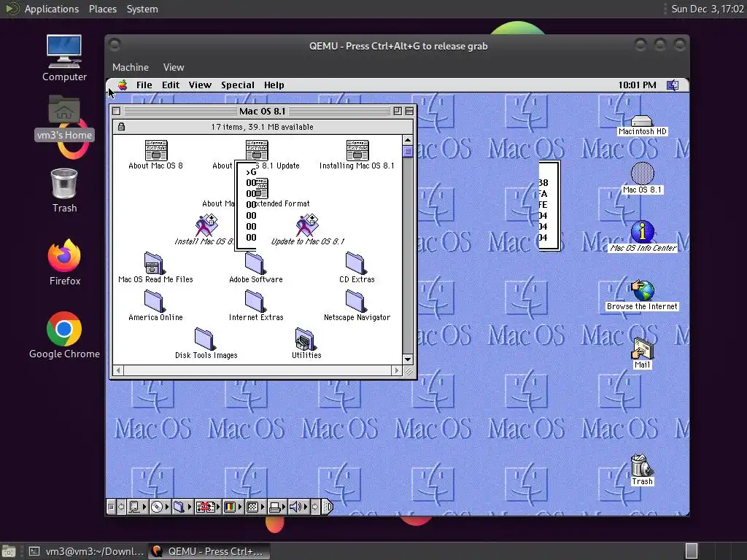The width and height of the screenshot is (747, 560).
Task: Open the Edit menu
Action: (x=171, y=85)
